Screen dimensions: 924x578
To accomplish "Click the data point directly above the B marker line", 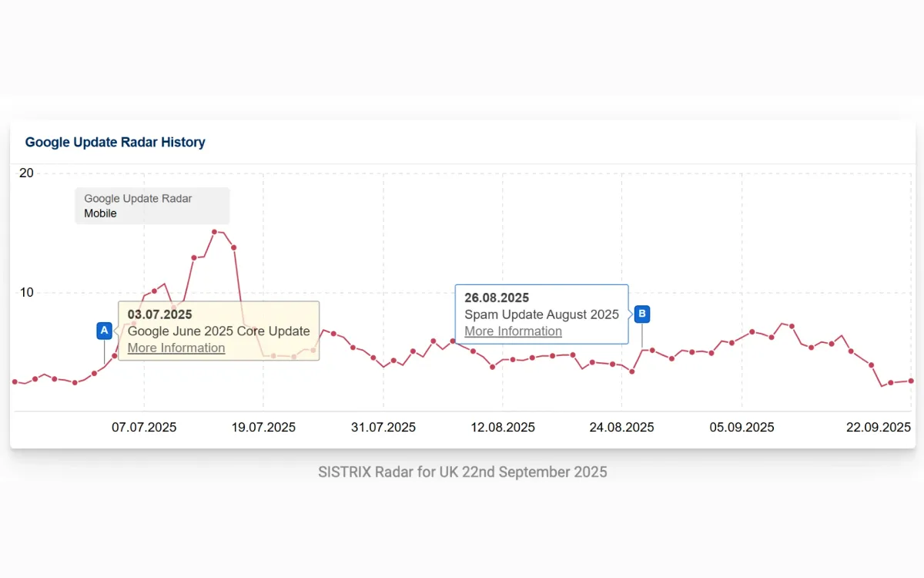I will point(651,351).
